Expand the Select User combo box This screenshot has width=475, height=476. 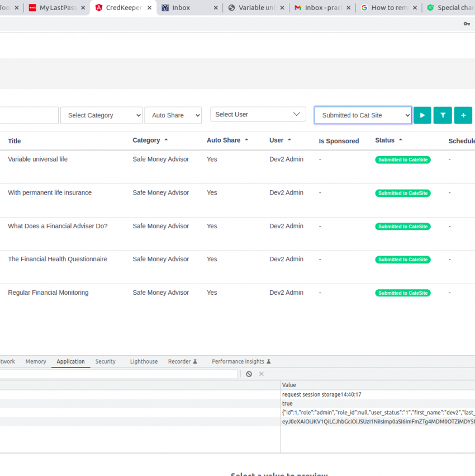[x=258, y=114]
